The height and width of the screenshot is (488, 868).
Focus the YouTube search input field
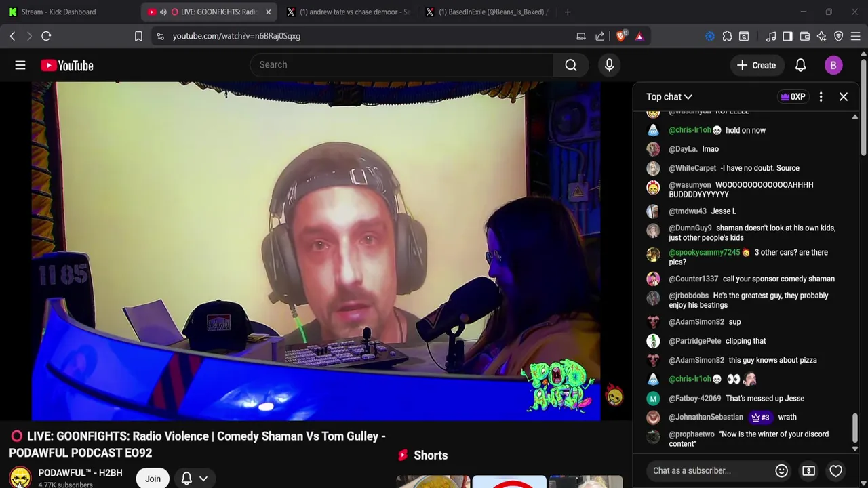(x=401, y=65)
